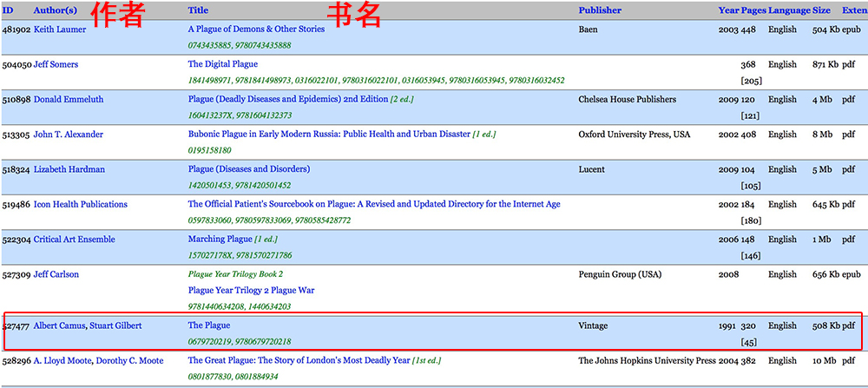Viewport: 868px width, 388px height.
Task: Click ID 522304
Action: 16,239
